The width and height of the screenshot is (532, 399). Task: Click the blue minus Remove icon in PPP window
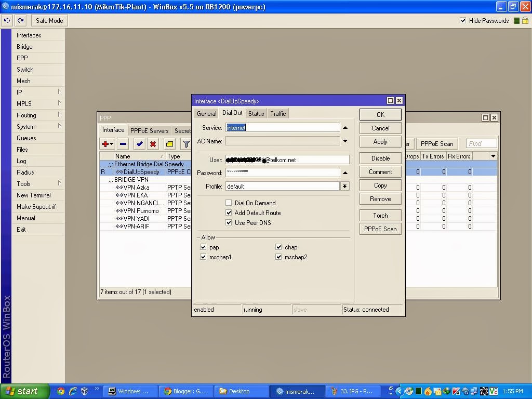pos(123,144)
